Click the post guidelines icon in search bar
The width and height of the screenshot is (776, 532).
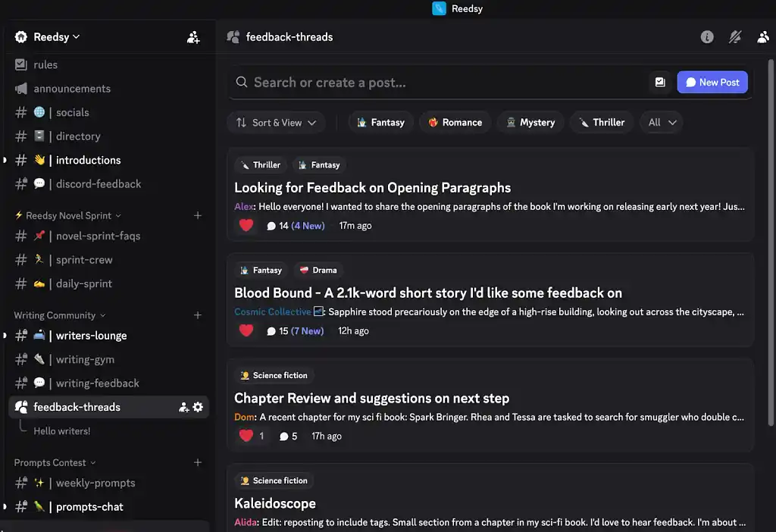pos(660,82)
